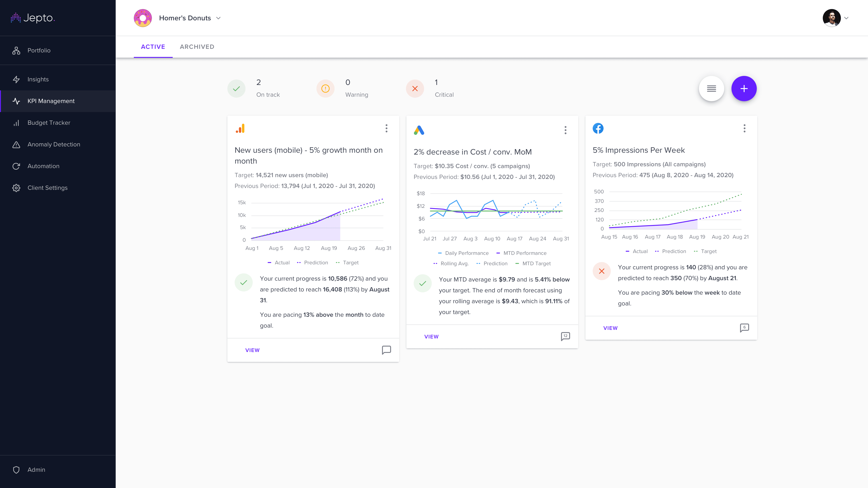Toggle Prediction legend in Impressions chart

click(x=670, y=252)
